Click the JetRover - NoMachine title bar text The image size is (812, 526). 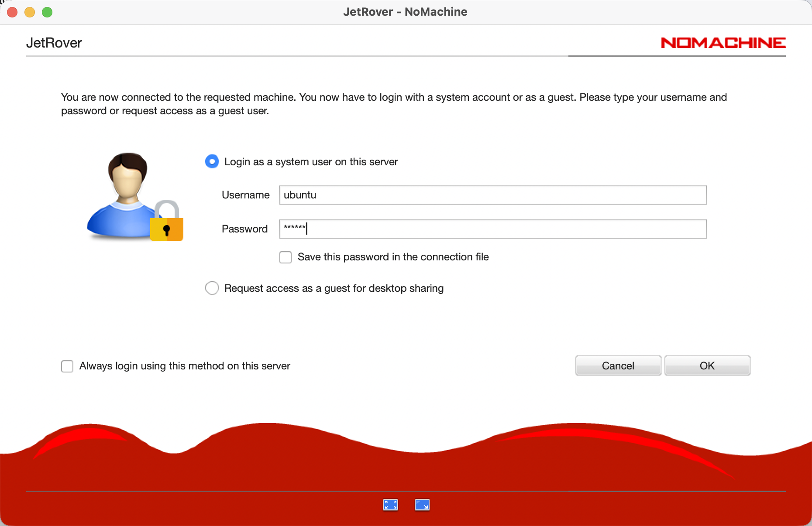[405, 12]
